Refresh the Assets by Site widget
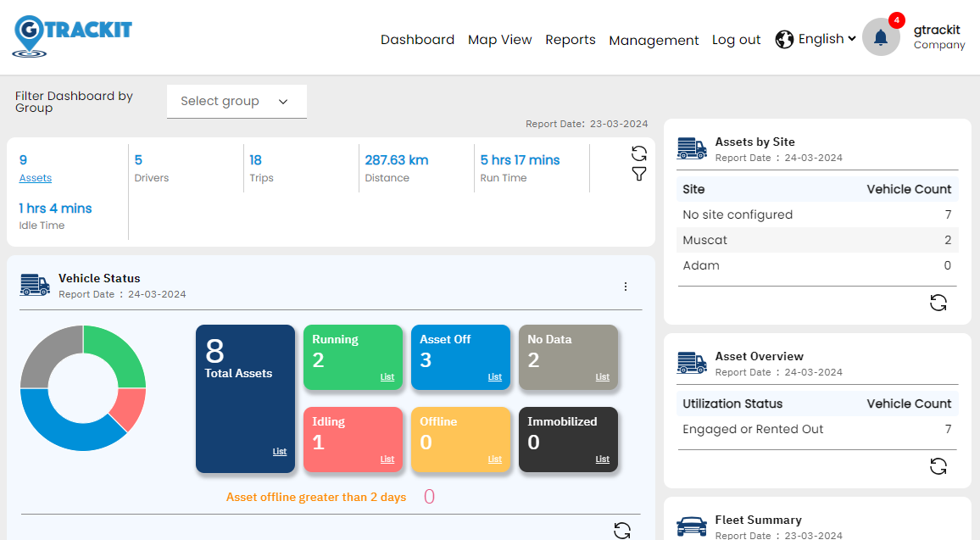980x540 pixels. 938,303
